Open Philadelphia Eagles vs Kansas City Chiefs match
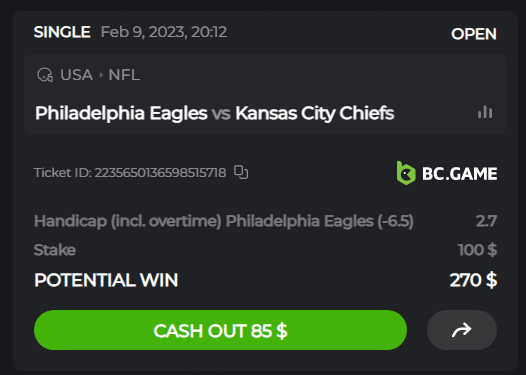This screenshot has width=526, height=375. click(215, 113)
